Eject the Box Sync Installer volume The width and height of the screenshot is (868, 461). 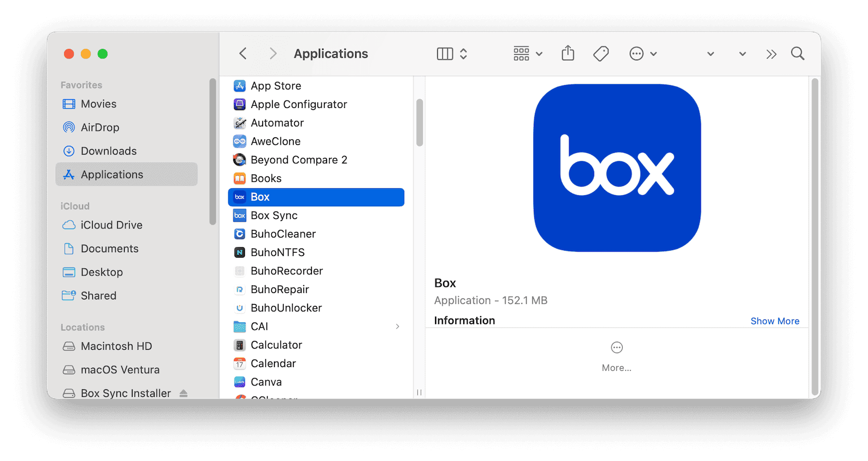tap(183, 393)
